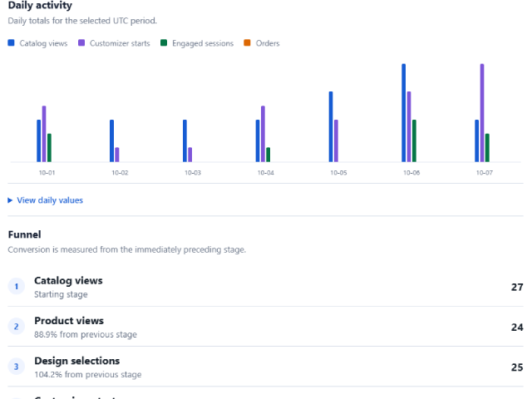Click the orange Orders legend swatch
The height and width of the screenshot is (399, 532).
[x=248, y=42]
